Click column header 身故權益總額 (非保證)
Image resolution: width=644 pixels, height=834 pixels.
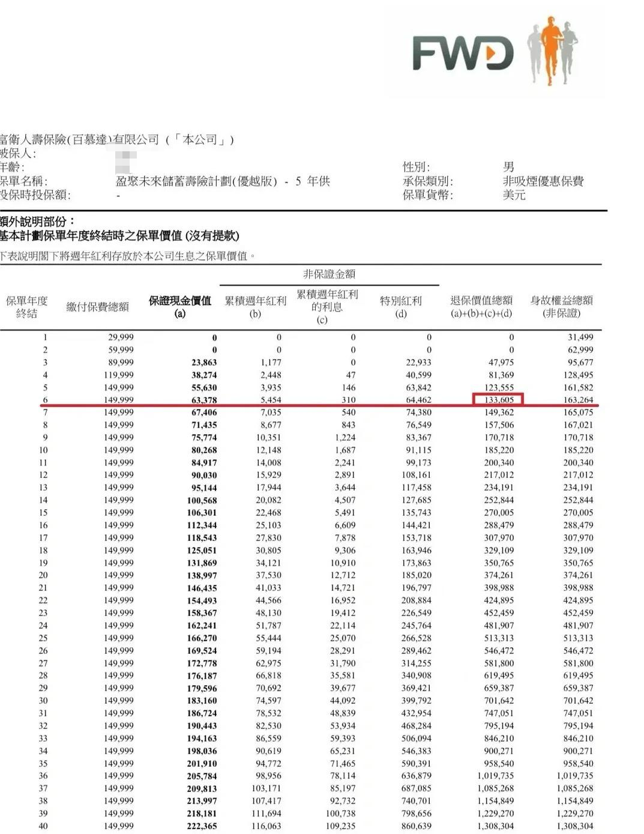click(x=561, y=306)
